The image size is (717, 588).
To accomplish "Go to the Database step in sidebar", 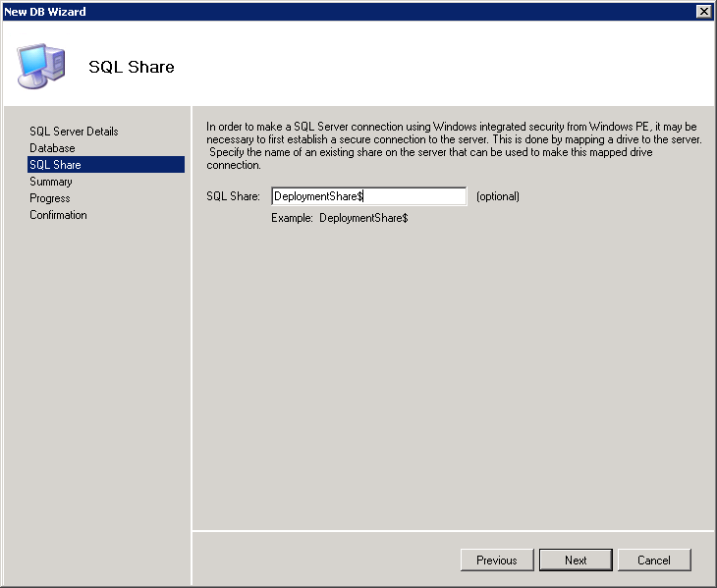I will coord(52,148).
